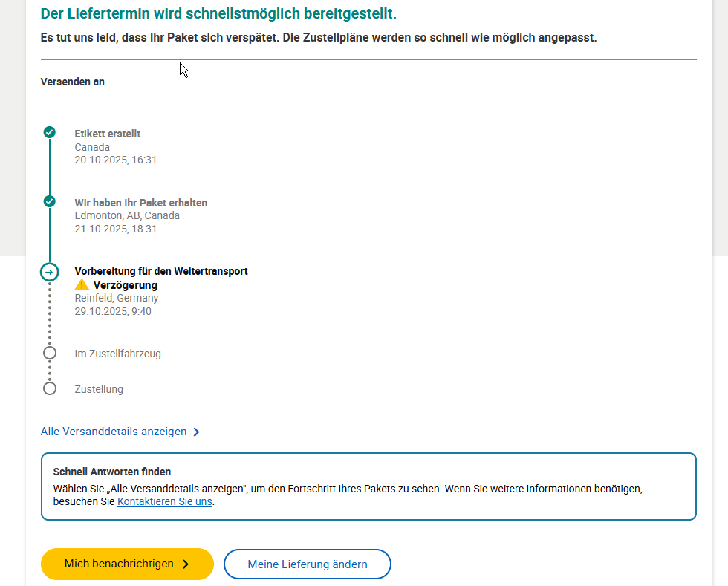Viewport: 728px width, 586px height.
Task: Click the checkmark beside Wir haben Ihr Paket erhalten
Action: [x=49, y=201]
